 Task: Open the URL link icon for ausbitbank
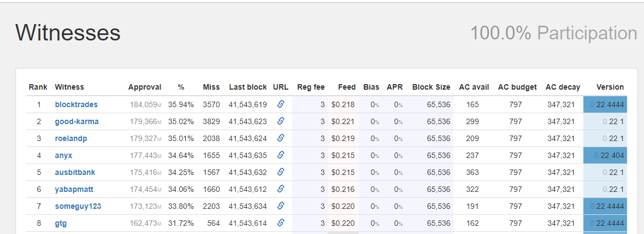(281, 172)
